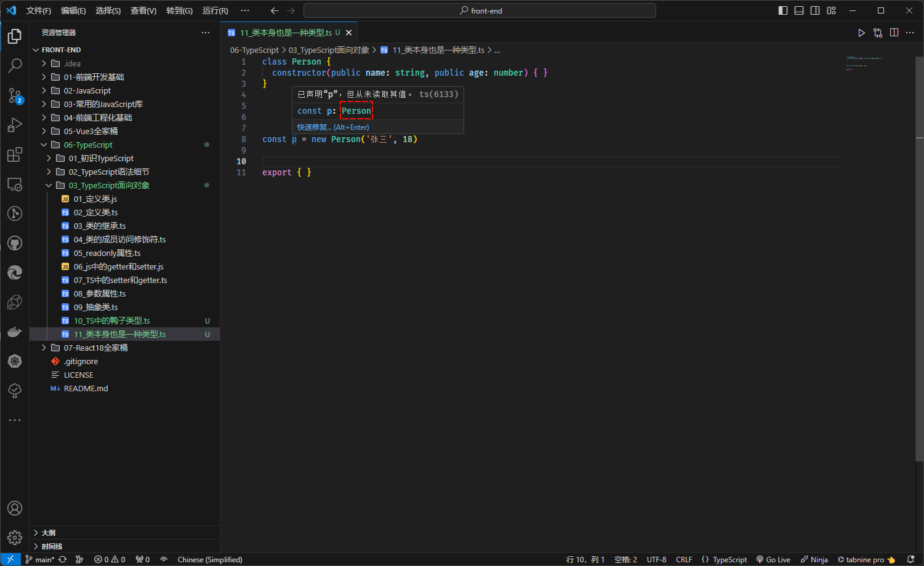The width and height of the screenshot is (924, 566).
Task: Collapse the 03_TypeScript面向对象 folder
Action: (109, 185)
